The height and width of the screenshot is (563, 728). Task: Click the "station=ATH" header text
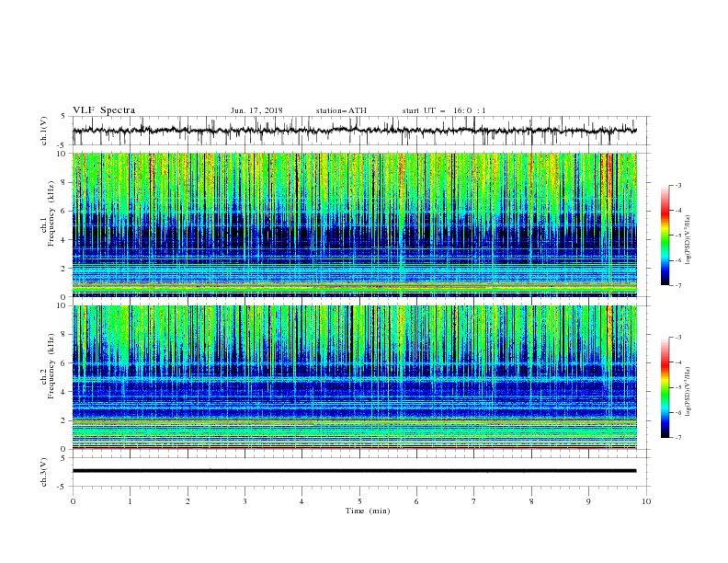[341, 110]
